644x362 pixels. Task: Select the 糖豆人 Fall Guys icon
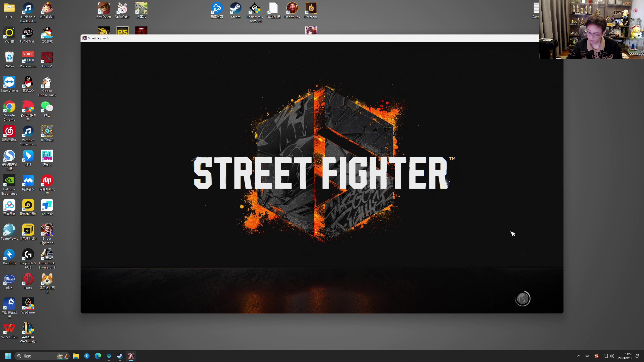coord(47,158)
